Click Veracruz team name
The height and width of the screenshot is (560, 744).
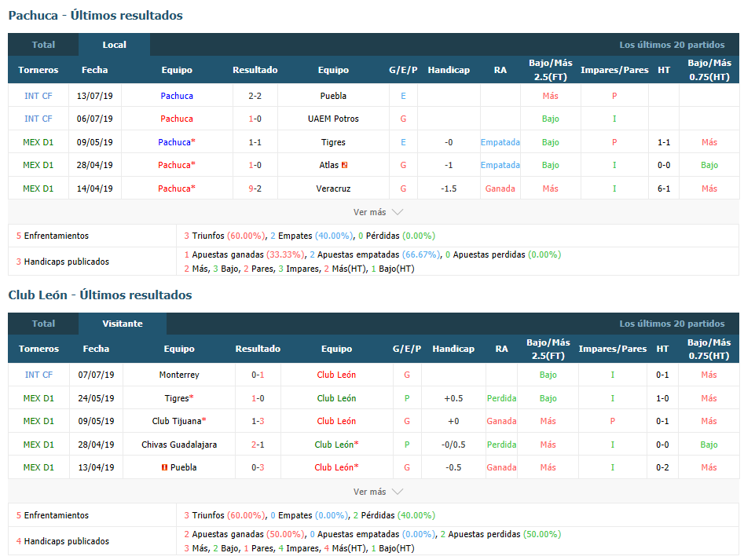tap(333, 188)
